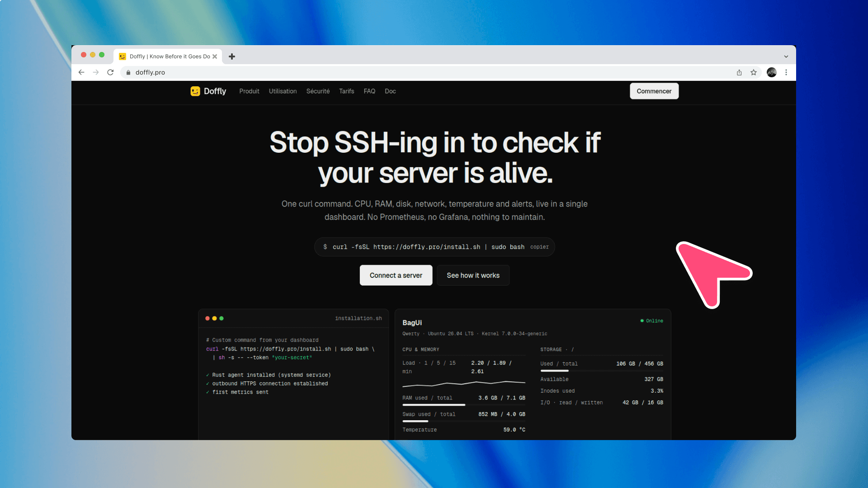
Task: Open the browser profile avatar
Action: (x=772, y=72)
